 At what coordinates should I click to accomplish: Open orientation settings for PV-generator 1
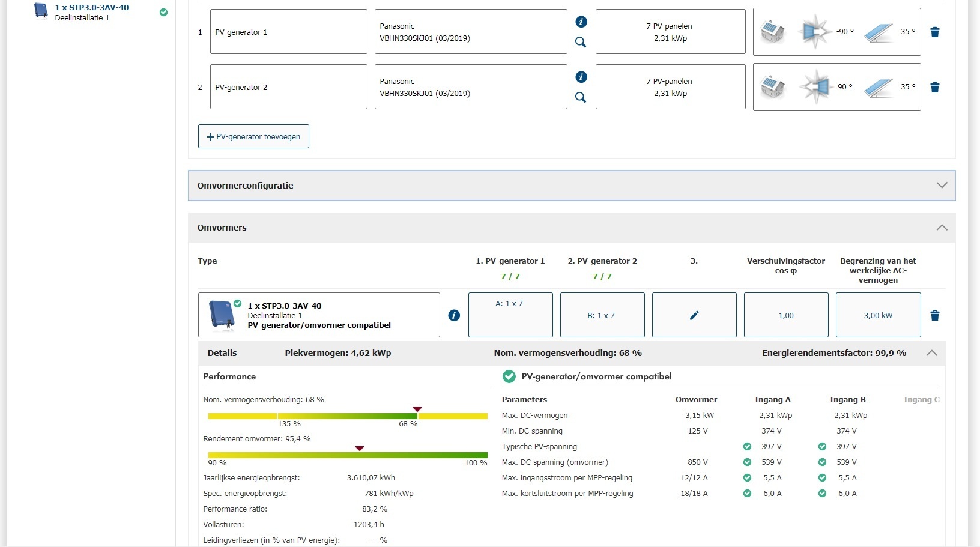point(836,32)
